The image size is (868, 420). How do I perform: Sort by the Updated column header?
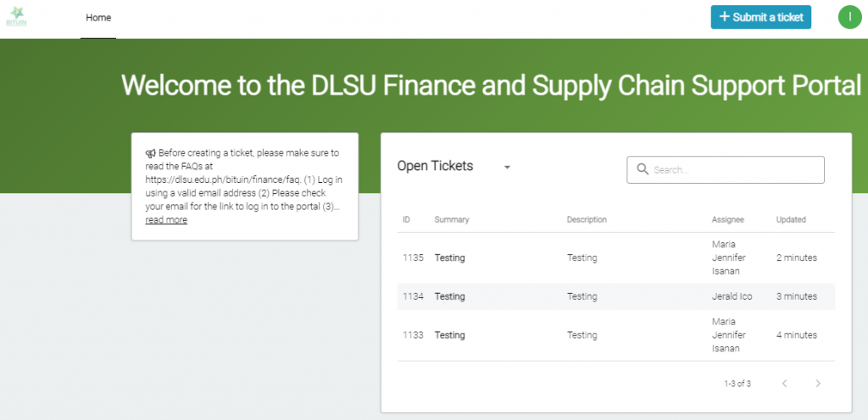coord(791,219)
